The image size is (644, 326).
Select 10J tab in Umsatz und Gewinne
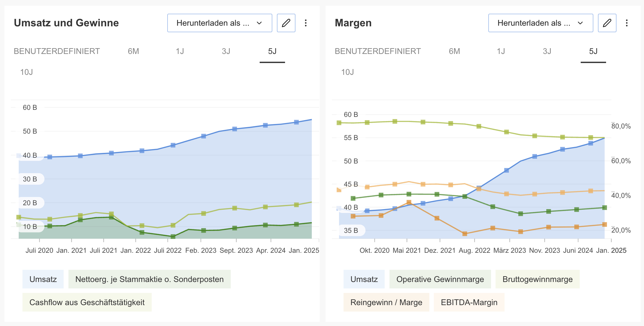[27, 72]
